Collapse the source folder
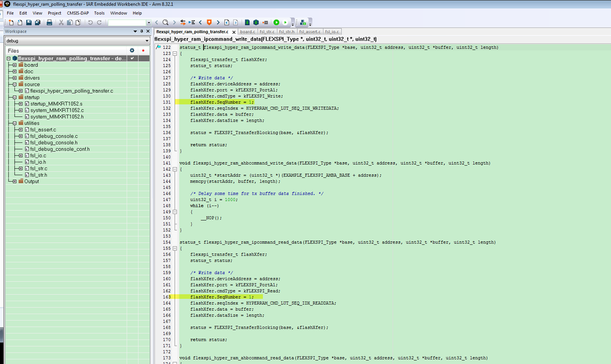This screenshot has height=364, width=611. (x=15, y=84)
